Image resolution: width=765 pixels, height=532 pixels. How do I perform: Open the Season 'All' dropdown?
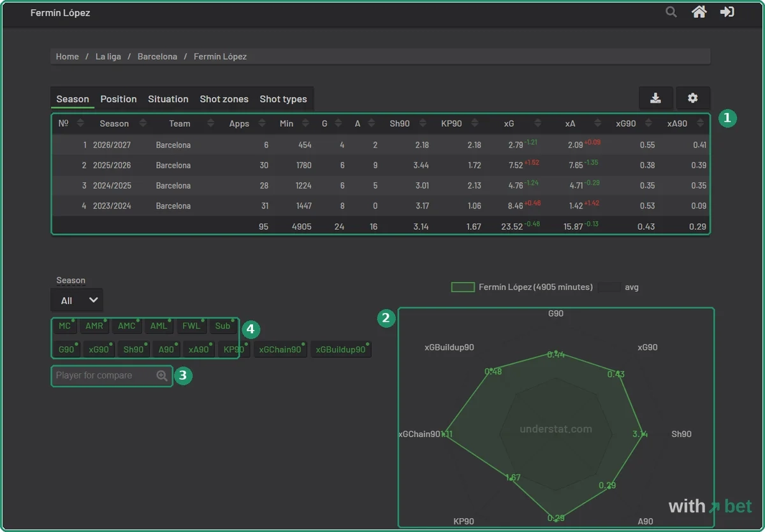coord(76,300)
